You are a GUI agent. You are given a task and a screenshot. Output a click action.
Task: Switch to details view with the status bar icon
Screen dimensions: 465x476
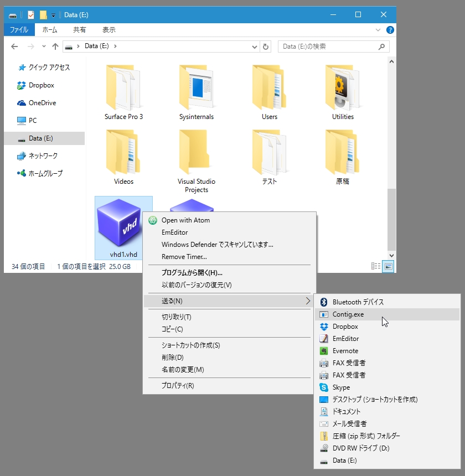click(x=375, y=266)
